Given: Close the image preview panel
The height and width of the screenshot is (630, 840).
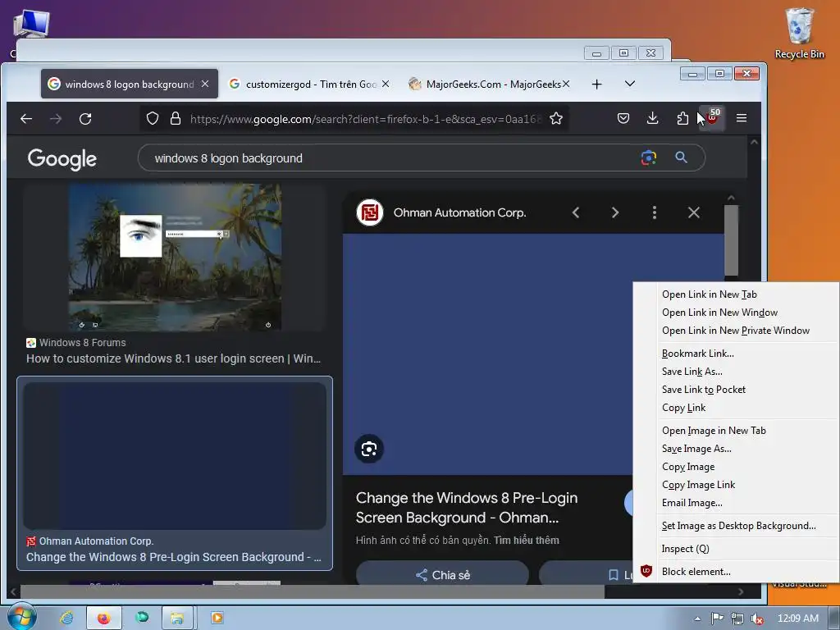Looking at the screenshot, I should click(x=694, y=212).
